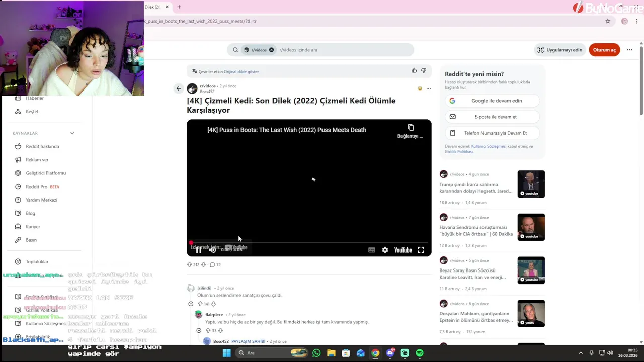The image size is (644, 362).
Task: Remove the r/videos search filter chip
Action: pyautogui.click(x=271, y=50)
